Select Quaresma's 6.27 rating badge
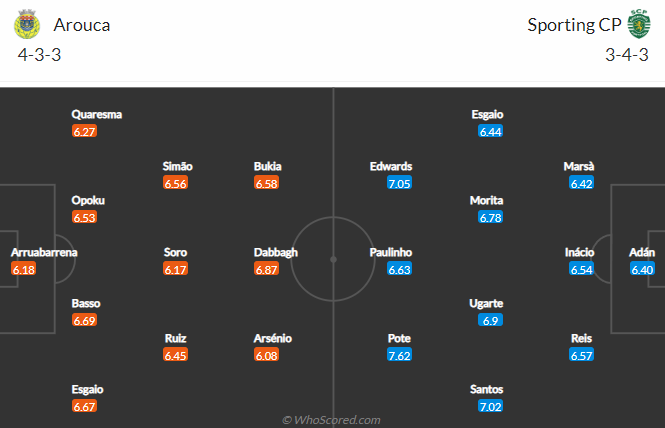 click(x=84, y=131)
